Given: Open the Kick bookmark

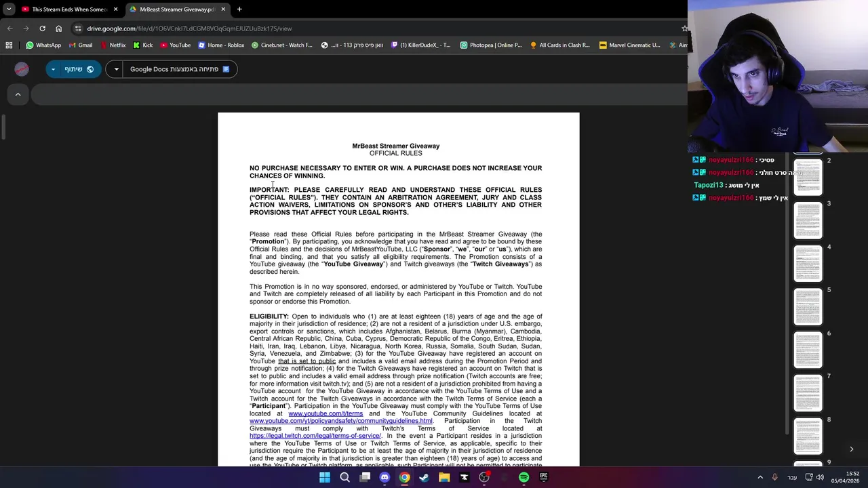Looking at the screenshot, I should (x=142, y=45).
